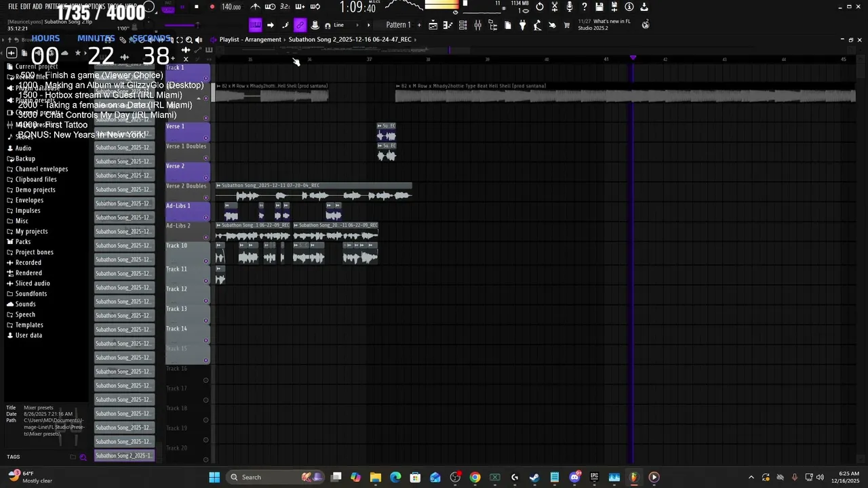The image size is (868, 488).
Task: Open the User data browser entry
Action: [28, 335]
